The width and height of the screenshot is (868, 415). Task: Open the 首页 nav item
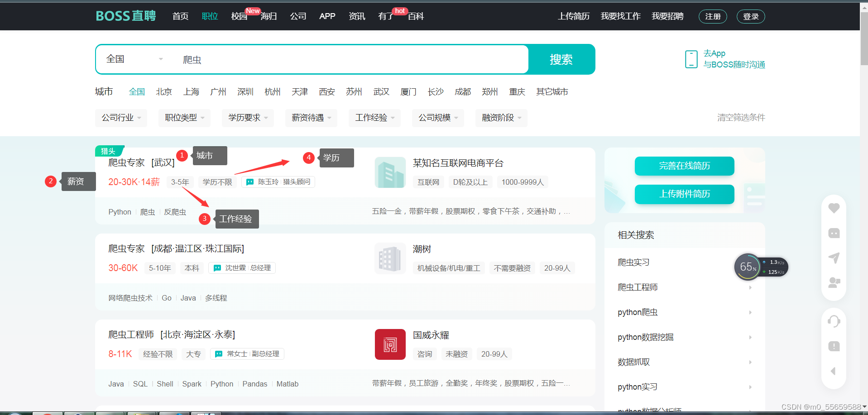click(180, 16)
